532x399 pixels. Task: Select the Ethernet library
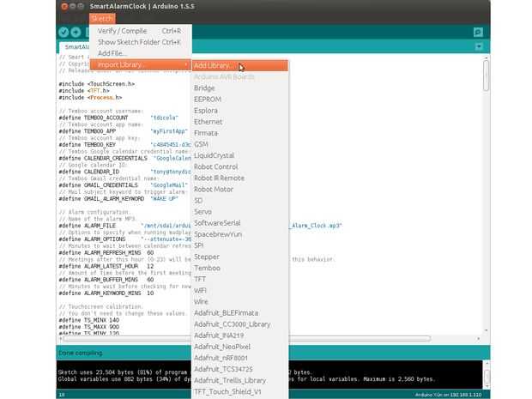[x=240, y=122]
